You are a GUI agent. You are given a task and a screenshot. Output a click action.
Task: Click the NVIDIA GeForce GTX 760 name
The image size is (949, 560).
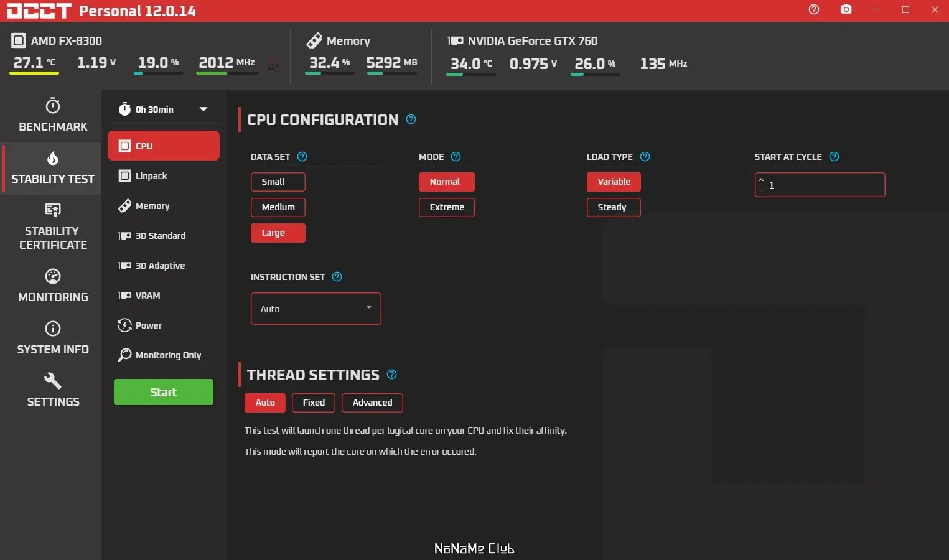pos(533,41)
